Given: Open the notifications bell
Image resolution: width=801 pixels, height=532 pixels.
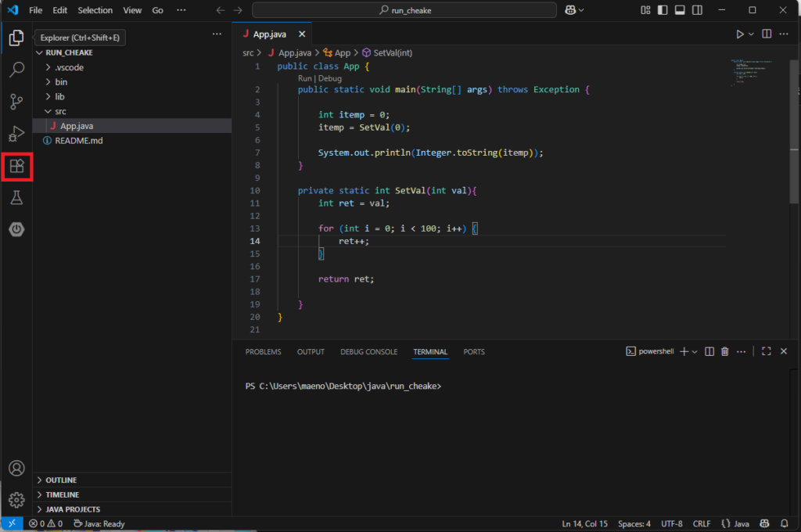Looking at the screenshot, I should coord(784,524).
